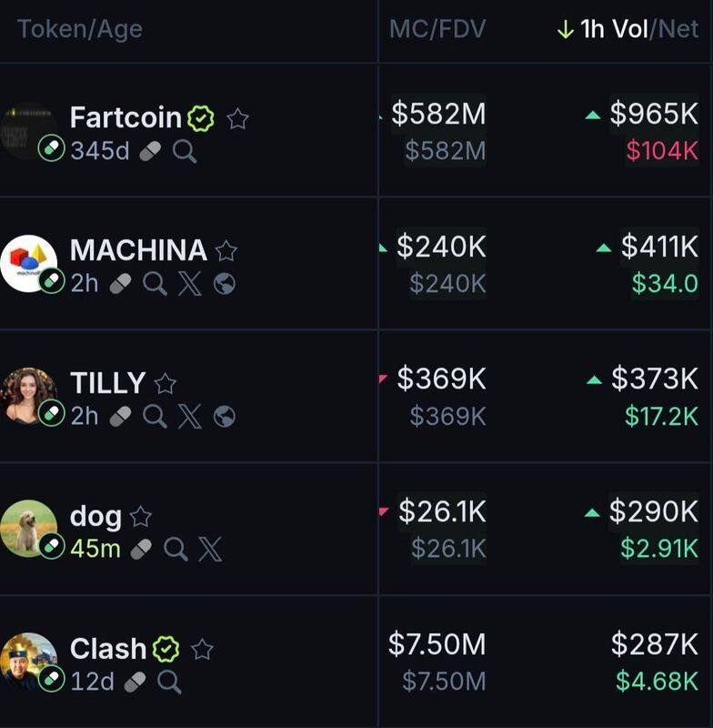Click the search magnifier for Fartcoin

point(185,151)
